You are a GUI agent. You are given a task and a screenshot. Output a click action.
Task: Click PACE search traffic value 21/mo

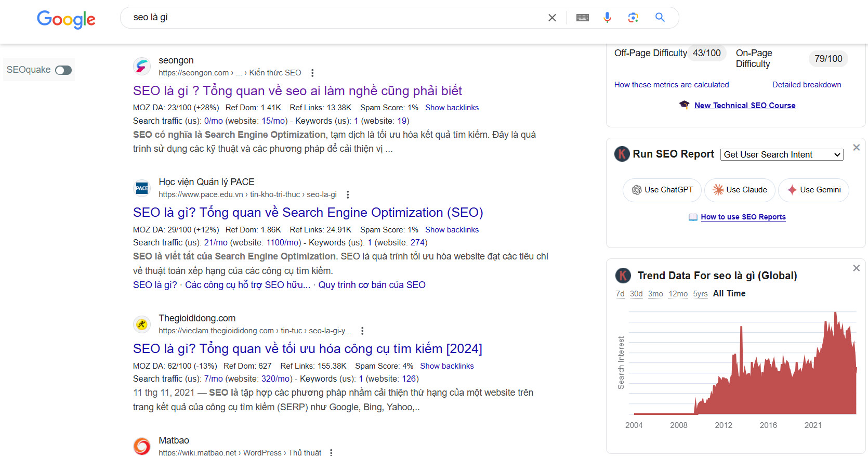[x=216, y=242]
